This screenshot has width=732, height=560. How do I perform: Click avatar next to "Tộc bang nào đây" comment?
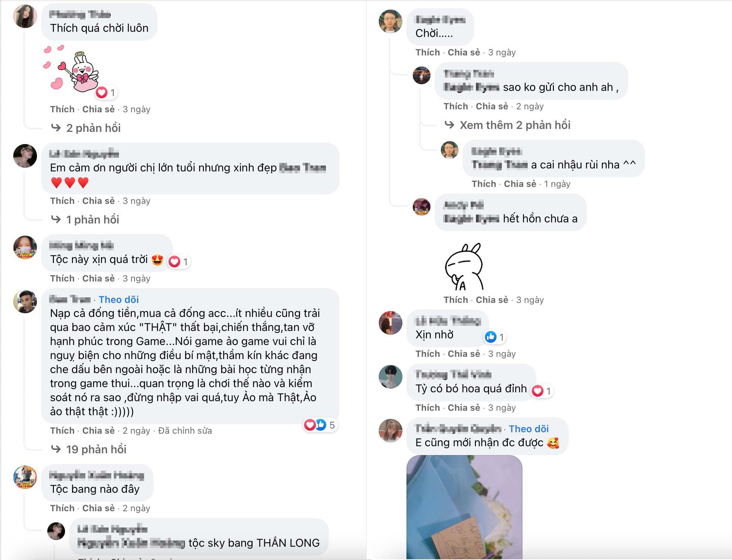(x=25, y=477)
